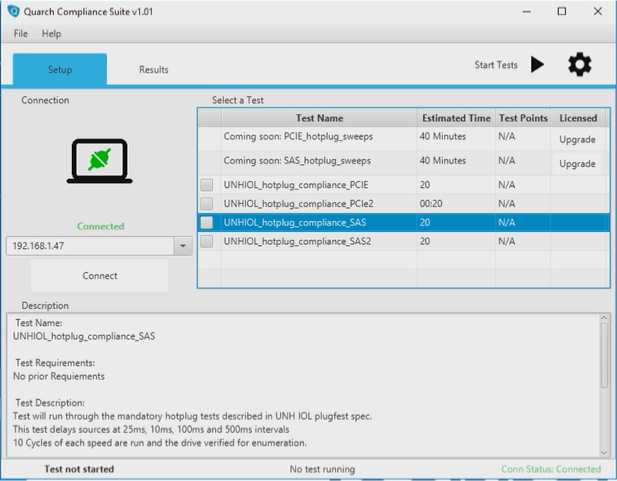The height and width of the screenshot is (481, 617).
Task: Sort by Test Points column header
Action: click(523, 118)
